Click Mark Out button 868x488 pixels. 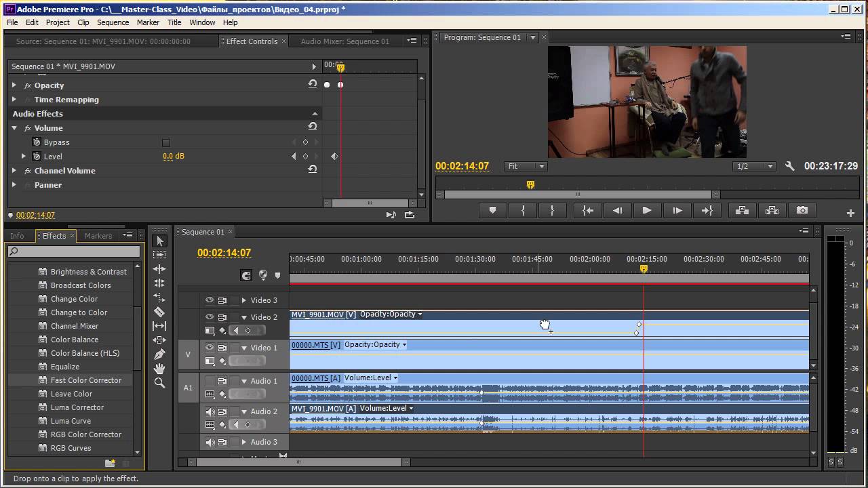pos(552,211)
